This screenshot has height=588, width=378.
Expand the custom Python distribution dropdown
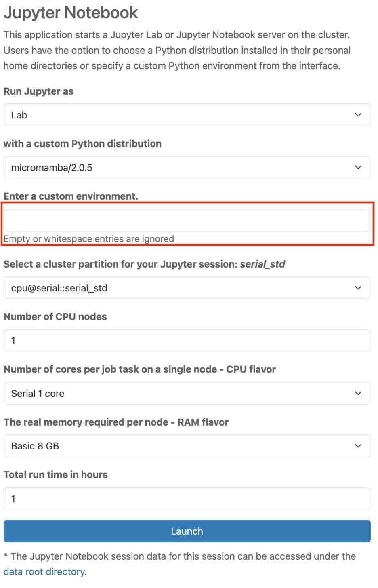pos(187,167)
